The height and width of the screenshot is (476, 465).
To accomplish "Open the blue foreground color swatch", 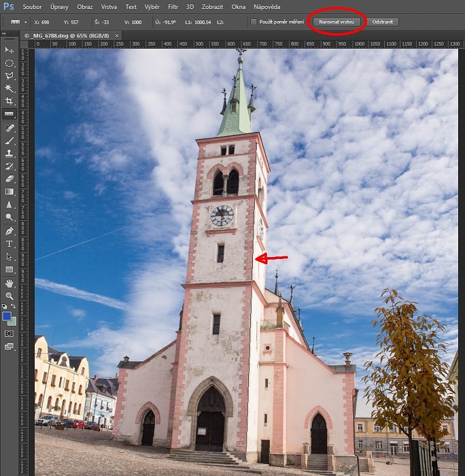I will click(7, 316).
